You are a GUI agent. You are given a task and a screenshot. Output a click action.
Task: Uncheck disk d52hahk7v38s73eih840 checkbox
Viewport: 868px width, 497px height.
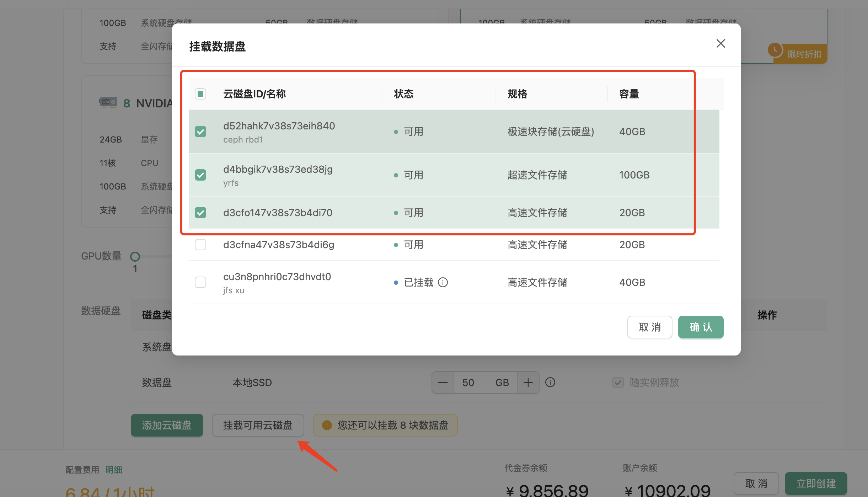click(x=200, y=132)
